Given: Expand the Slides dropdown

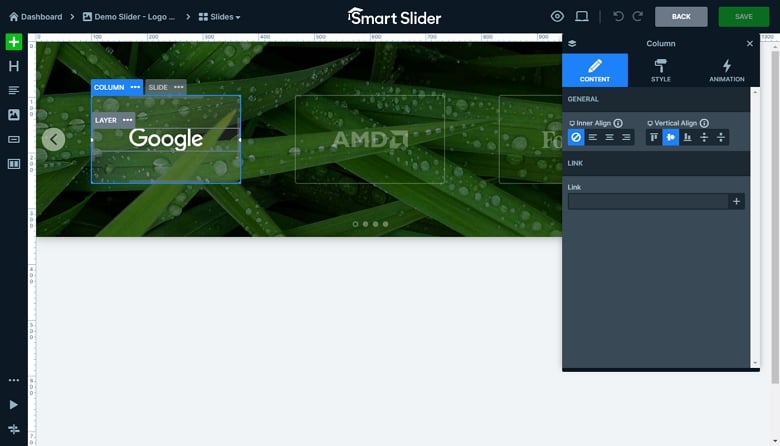Looking at the screenshot, I should (219, 17).
